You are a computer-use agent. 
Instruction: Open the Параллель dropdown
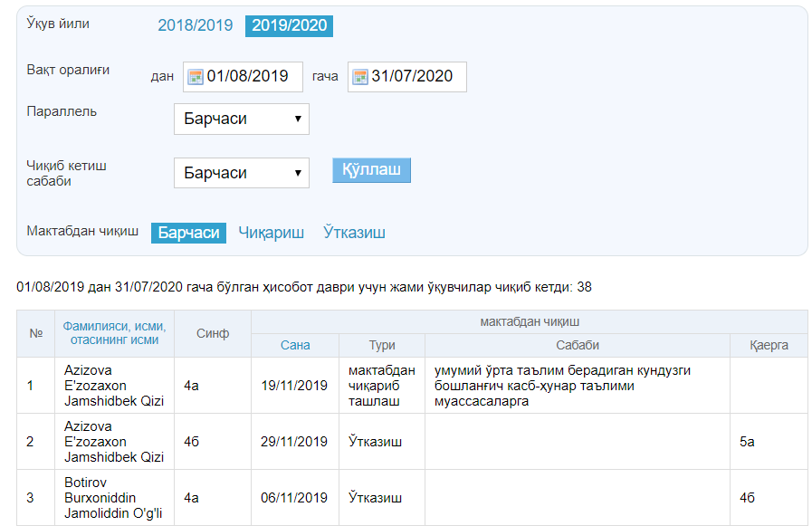(x=241, y=119)
